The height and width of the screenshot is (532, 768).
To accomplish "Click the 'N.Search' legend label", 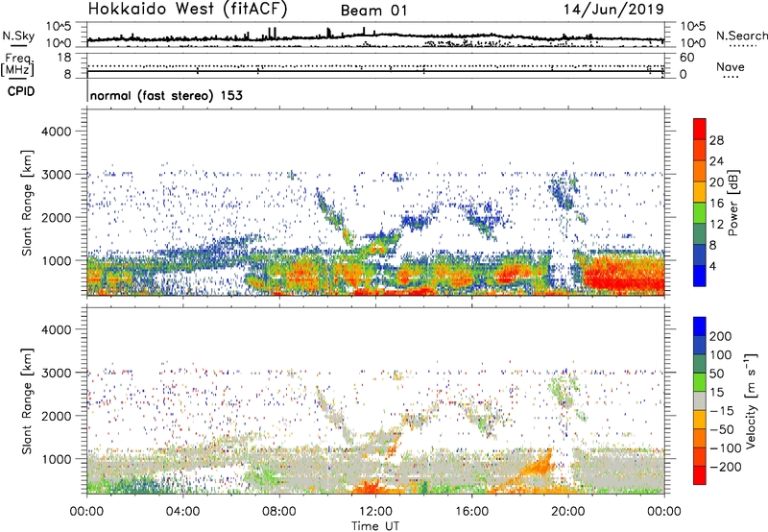I will [x=741, y=36].
